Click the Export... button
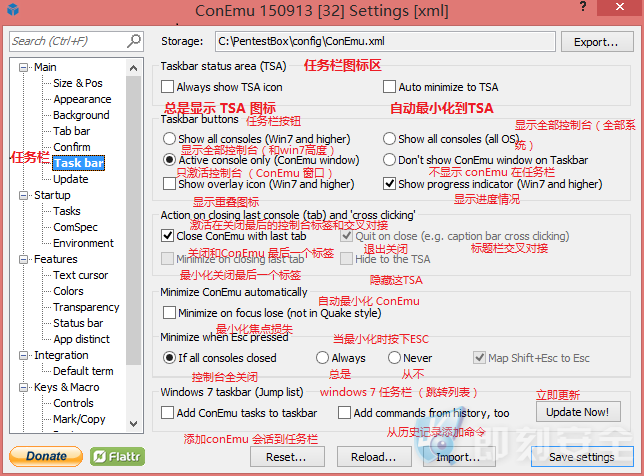Image resolution: width=644 pixels, height=476 pixels. (x=597, y=42)
